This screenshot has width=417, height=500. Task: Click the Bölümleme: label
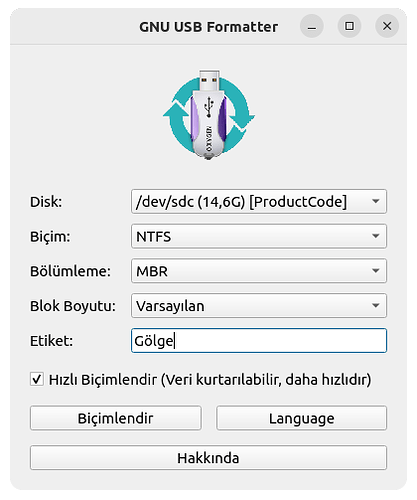pos(70,271)
